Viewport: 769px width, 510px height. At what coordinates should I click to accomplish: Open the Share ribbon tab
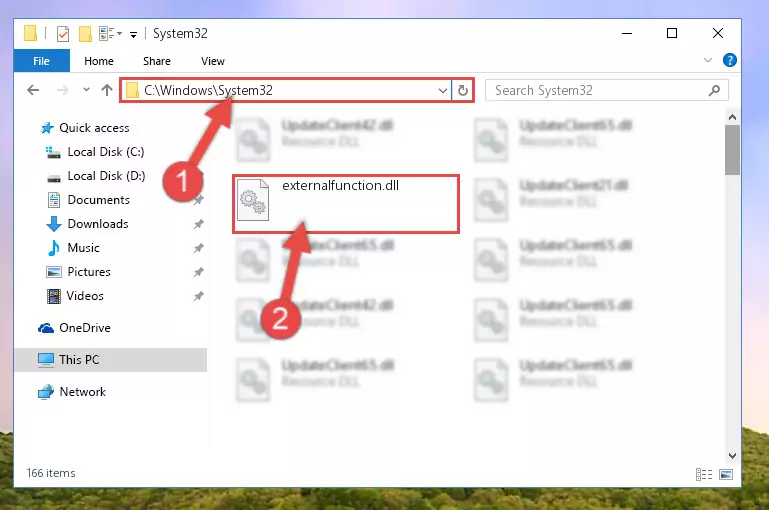(x=157, y=61)
